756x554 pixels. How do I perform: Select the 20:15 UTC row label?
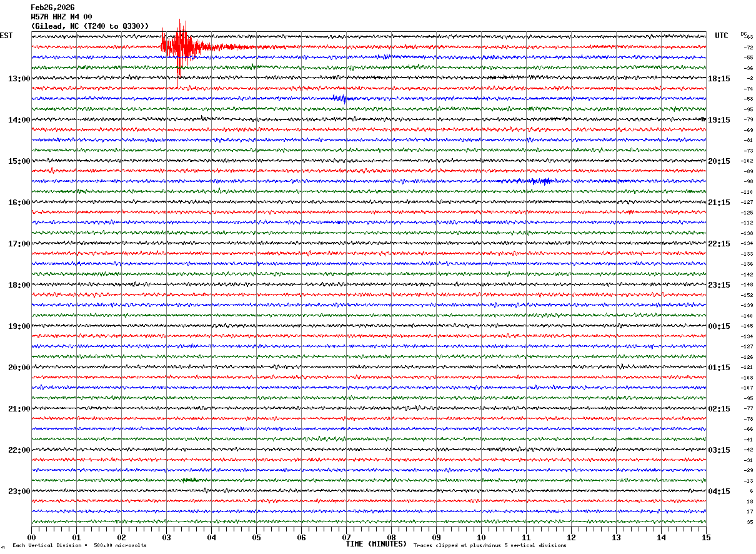tap(719, 161)
